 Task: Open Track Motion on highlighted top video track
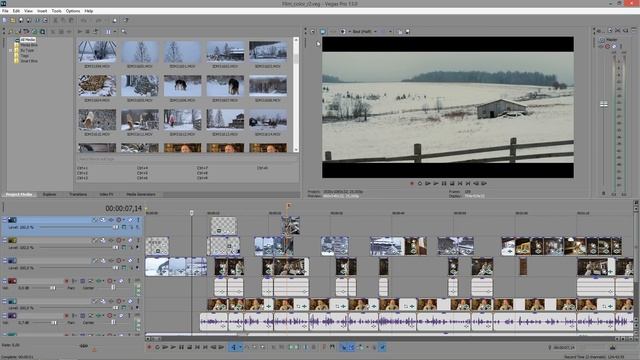(x=102, y=220)
